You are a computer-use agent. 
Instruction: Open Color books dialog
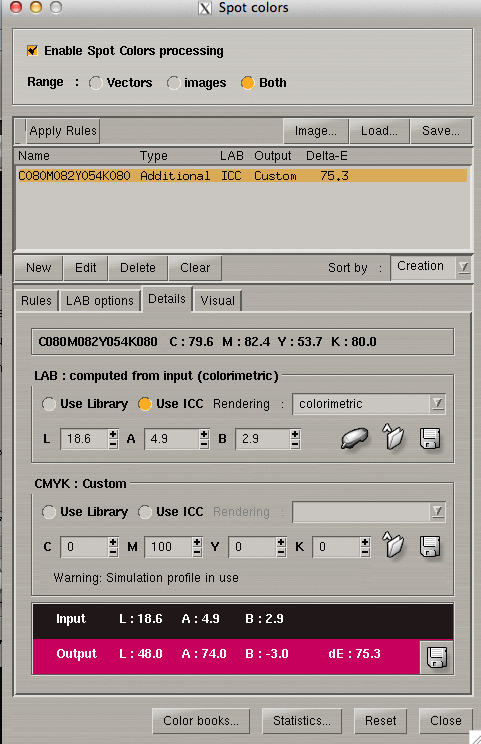(x=201, y=721)
